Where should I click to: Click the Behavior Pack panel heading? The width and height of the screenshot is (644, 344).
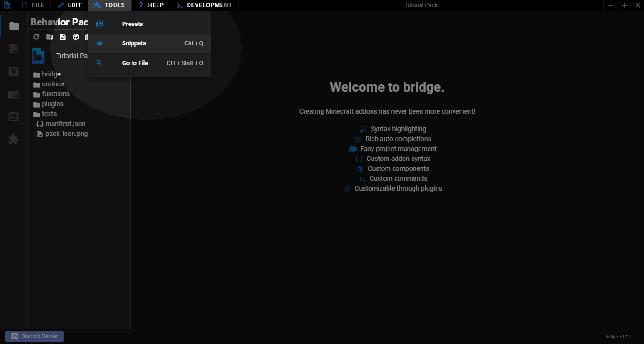pyautogui.click(x=59, y=22)
